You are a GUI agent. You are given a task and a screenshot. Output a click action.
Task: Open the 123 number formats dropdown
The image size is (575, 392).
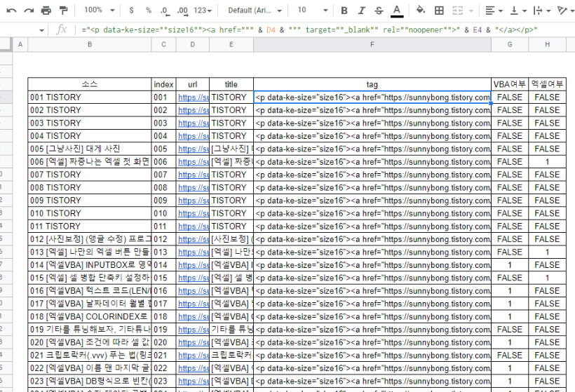(x=203, y=11)
